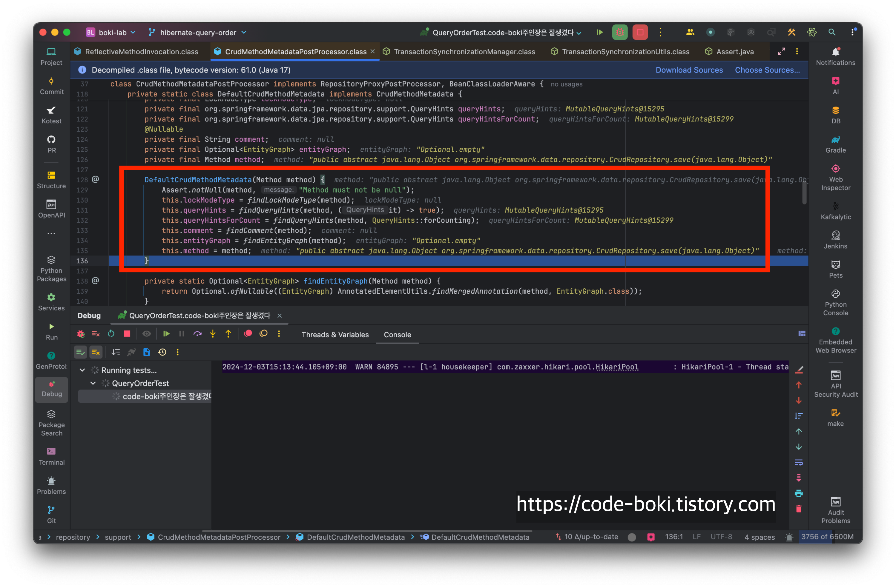896x588 pixels.
Task: Collapse the QueryOrderTest tree node
Action: [93, 383]
